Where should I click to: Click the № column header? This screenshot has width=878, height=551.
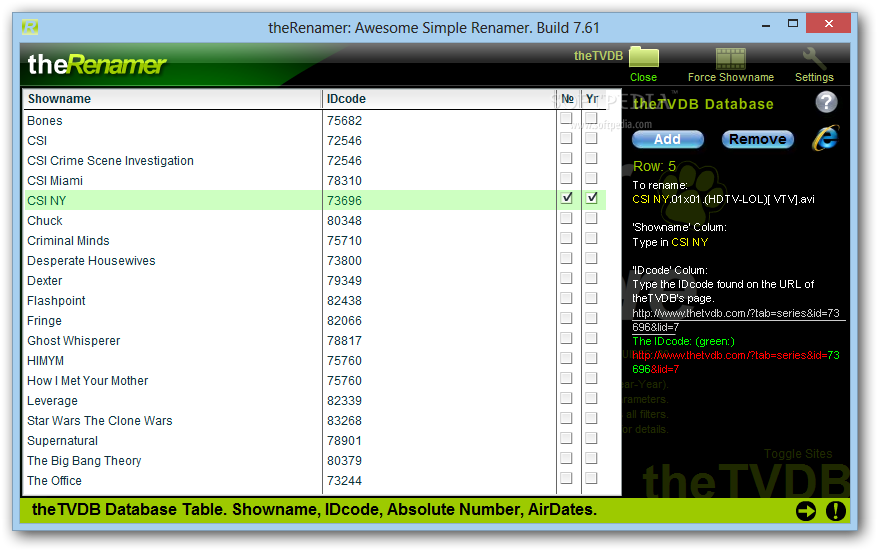point(568,99)
